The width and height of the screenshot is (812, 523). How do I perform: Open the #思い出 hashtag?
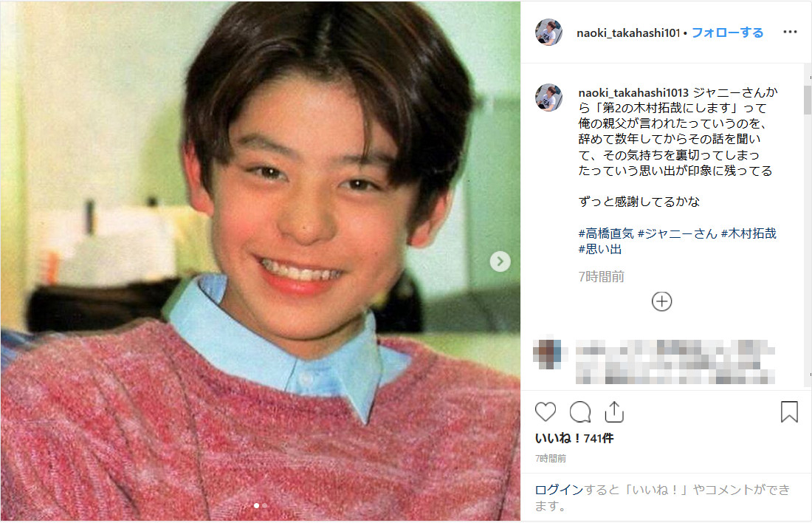pos(599,250)
